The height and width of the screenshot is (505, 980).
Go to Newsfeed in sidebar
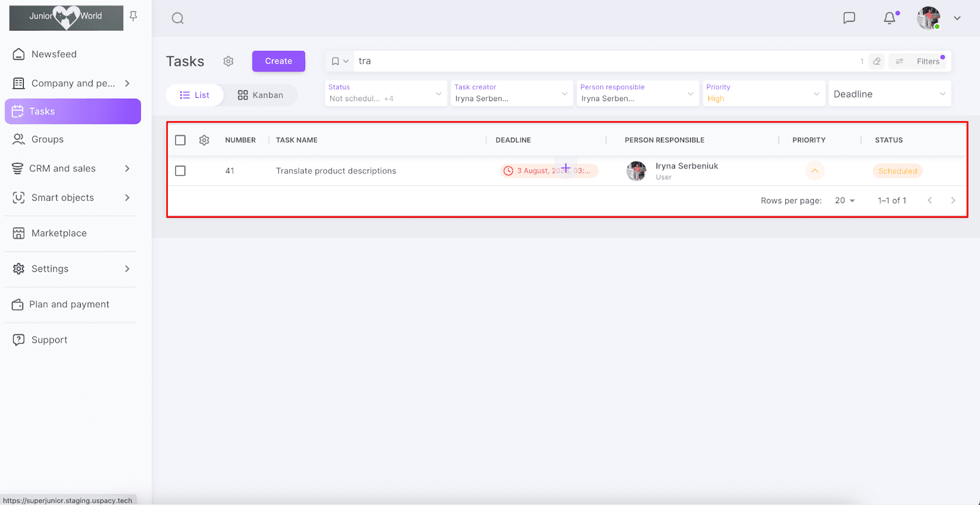(x=54, y=54)
